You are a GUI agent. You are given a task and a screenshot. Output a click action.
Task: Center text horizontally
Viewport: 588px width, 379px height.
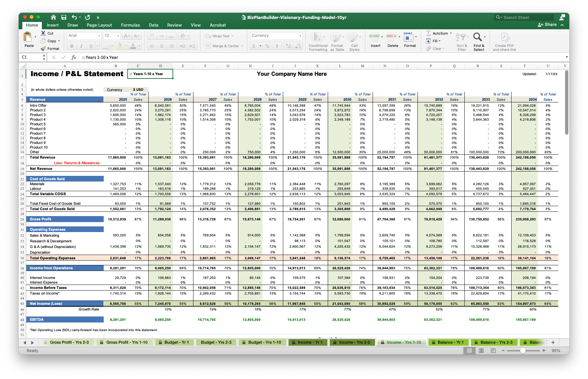click(162, 46)
